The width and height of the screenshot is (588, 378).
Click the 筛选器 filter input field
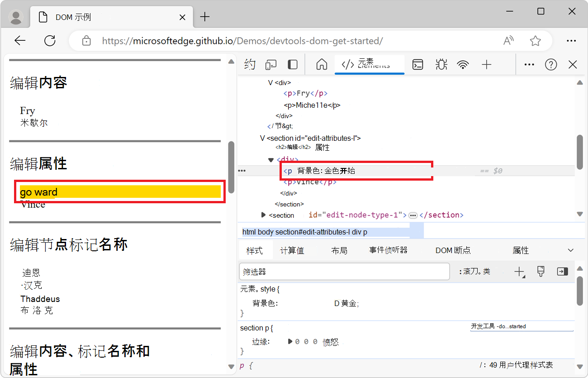(344, 272)
